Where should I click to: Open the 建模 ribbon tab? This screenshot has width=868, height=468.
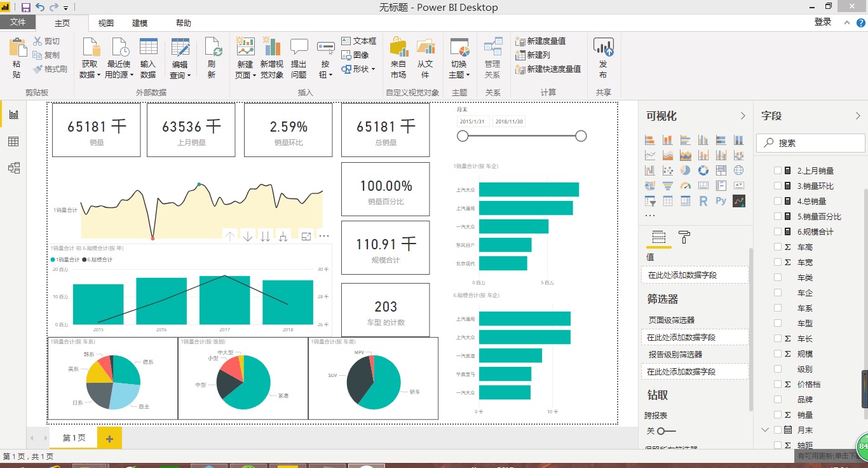coord(140,23)
